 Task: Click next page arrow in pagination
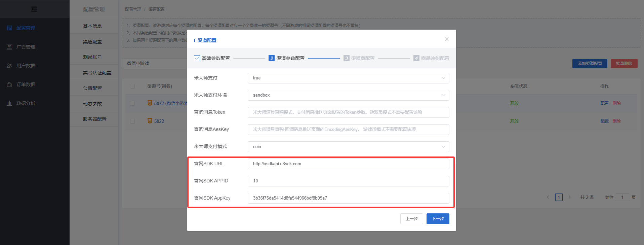click(x=569, y=197)
